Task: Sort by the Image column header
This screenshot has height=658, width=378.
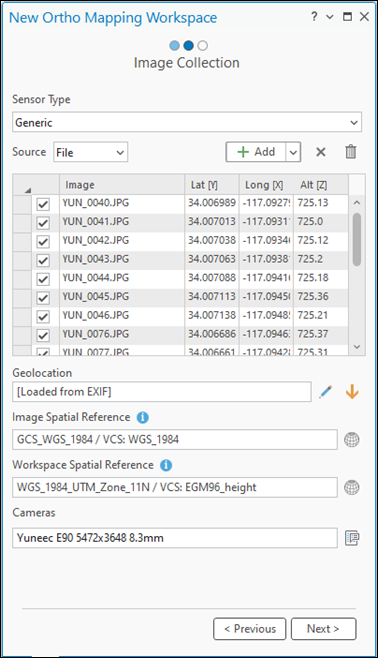Action: pos(122,185)
